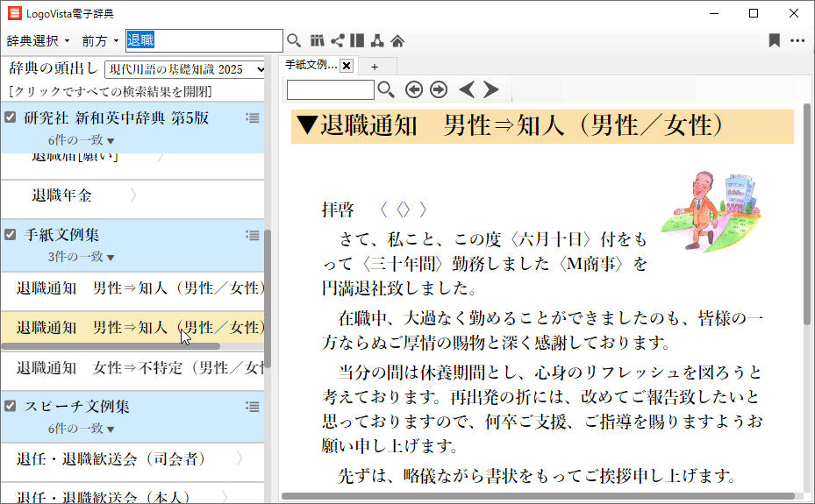Click the ▼退職通知 heading banner

point(542,126)
